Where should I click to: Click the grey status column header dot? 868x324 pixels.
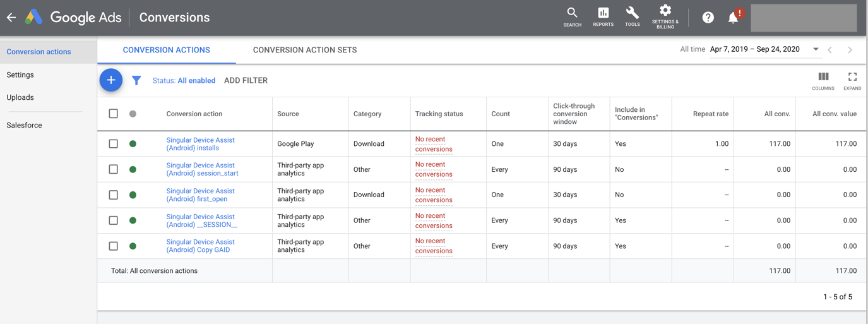point(133,114)
